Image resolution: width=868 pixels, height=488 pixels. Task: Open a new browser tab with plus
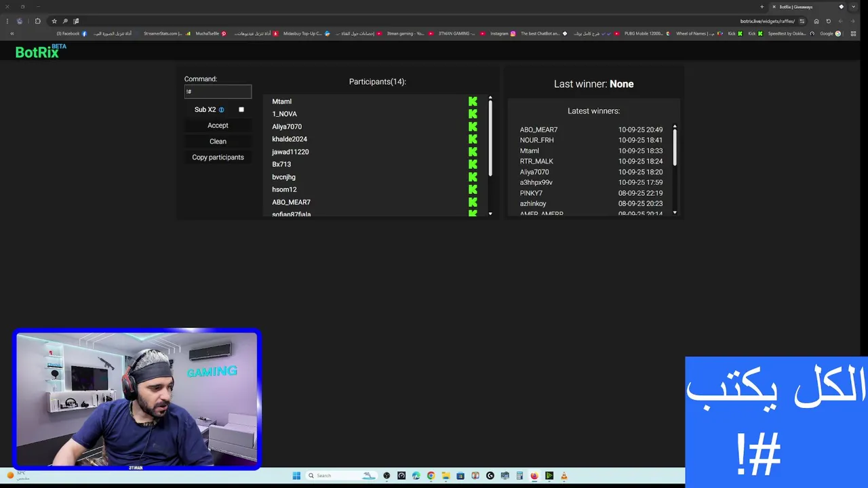tap(762, 7)
